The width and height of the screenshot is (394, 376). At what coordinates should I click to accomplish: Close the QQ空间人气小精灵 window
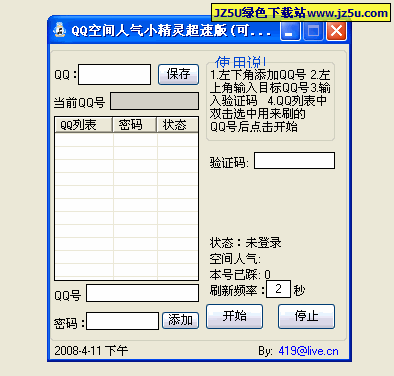[x=336, y=31]
